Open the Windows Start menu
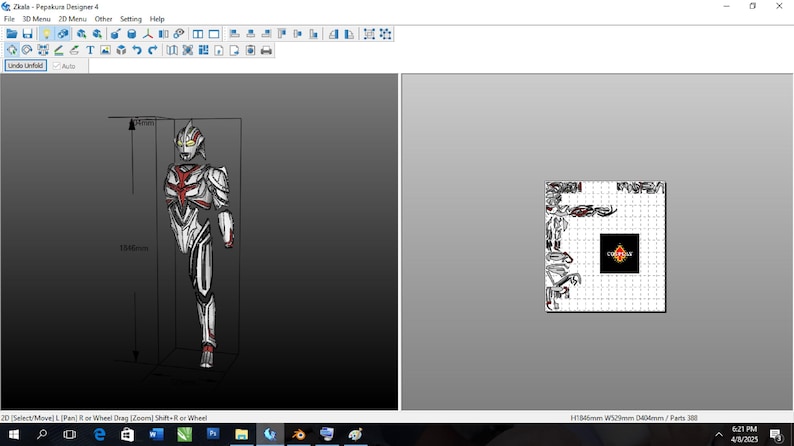 14,434
